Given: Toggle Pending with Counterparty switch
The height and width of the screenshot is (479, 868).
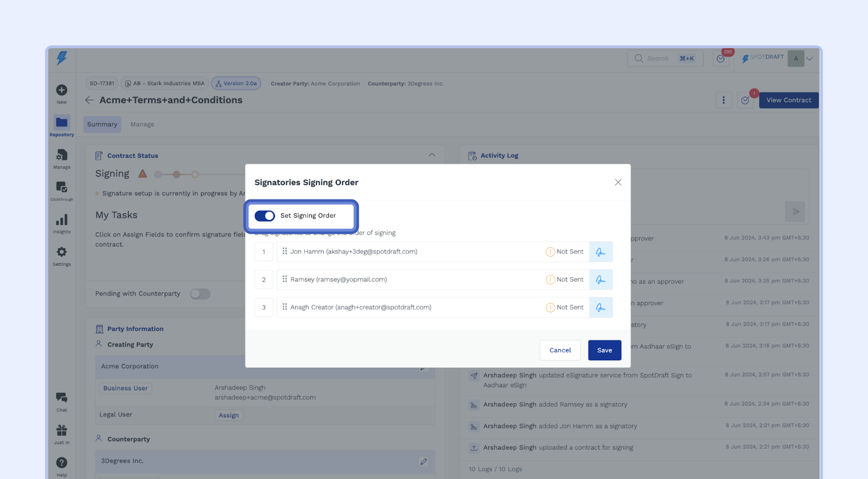Looking at the screenshot, I should pos(200,294).
